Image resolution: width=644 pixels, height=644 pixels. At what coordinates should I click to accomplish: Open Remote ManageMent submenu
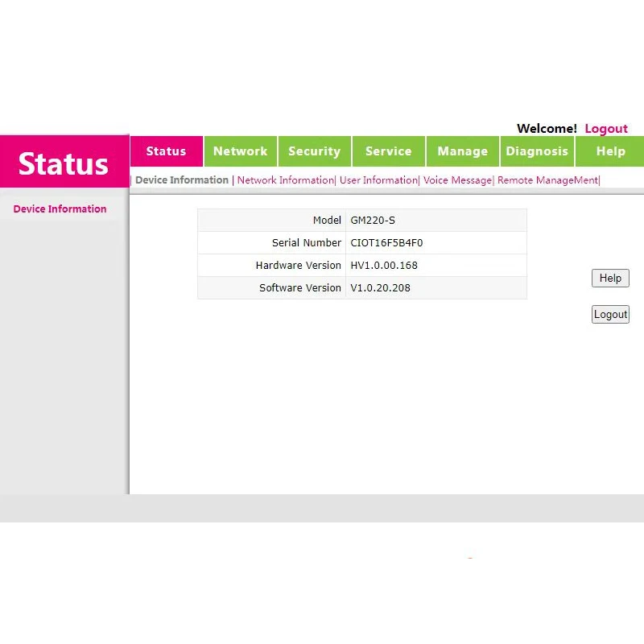(547, 180)
